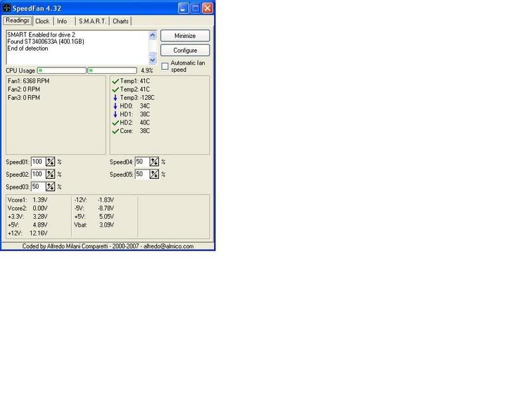Open the Configure dialog
Viewport: 532px width, 399px height.
coord(185,51)
